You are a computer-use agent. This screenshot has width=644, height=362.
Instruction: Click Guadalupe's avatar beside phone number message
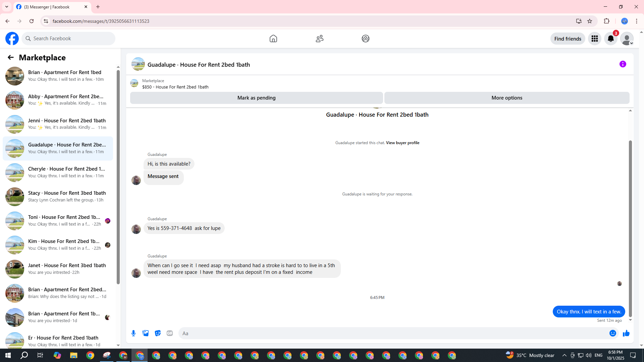tap(136, 229)
